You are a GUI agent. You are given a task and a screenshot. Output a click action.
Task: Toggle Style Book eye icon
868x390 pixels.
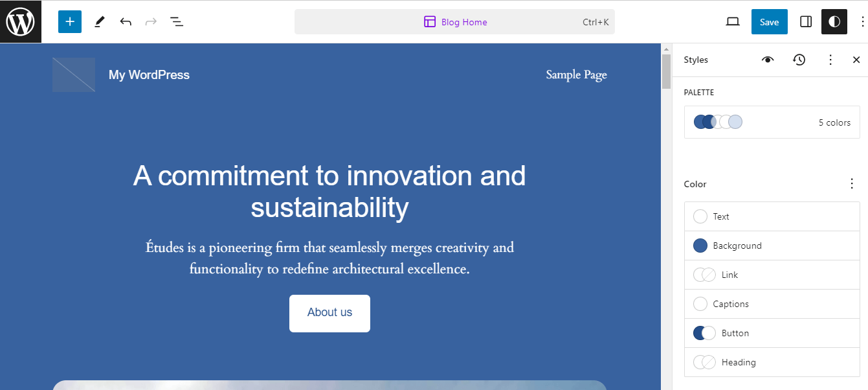[768, 60]
